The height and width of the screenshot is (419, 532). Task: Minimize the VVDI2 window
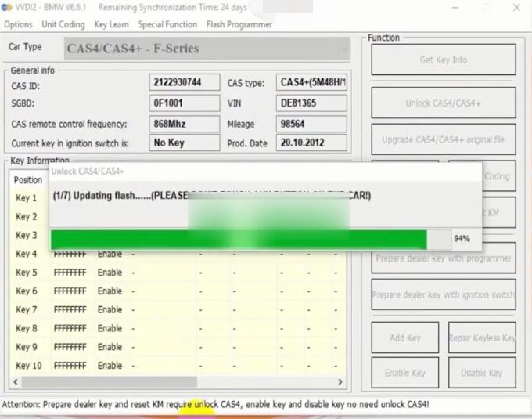pyautogui.click(x=455, y=8)
